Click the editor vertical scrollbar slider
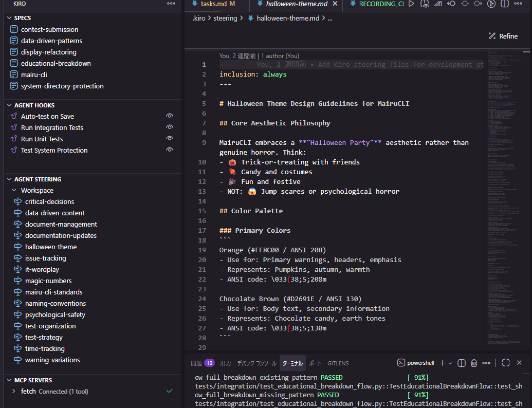The height and width of the screenshot is (408, 532). pyautogui.click(x=526, y=52)
